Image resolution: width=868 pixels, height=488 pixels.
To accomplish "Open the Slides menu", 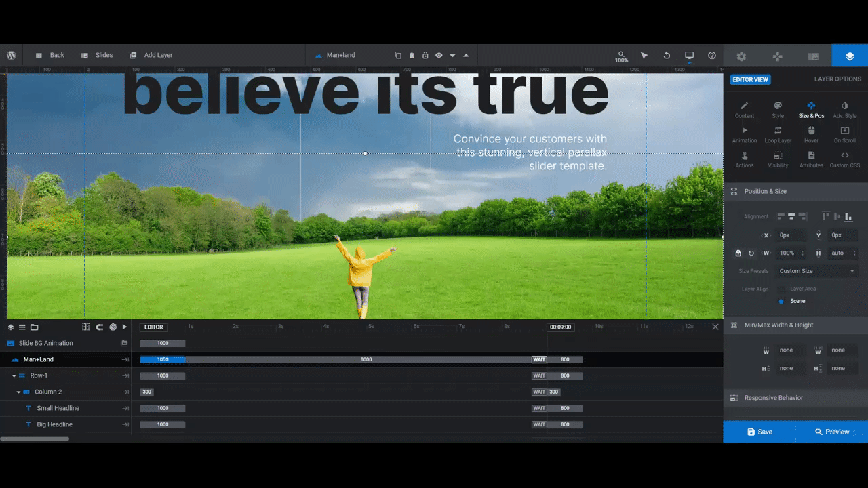I will 97,55.
